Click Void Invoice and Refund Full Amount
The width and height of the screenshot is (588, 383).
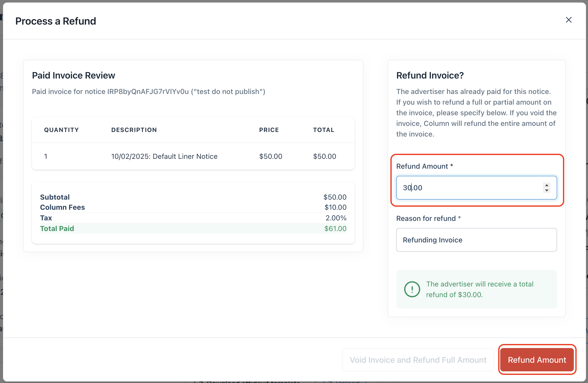click(x=418, y=360)
